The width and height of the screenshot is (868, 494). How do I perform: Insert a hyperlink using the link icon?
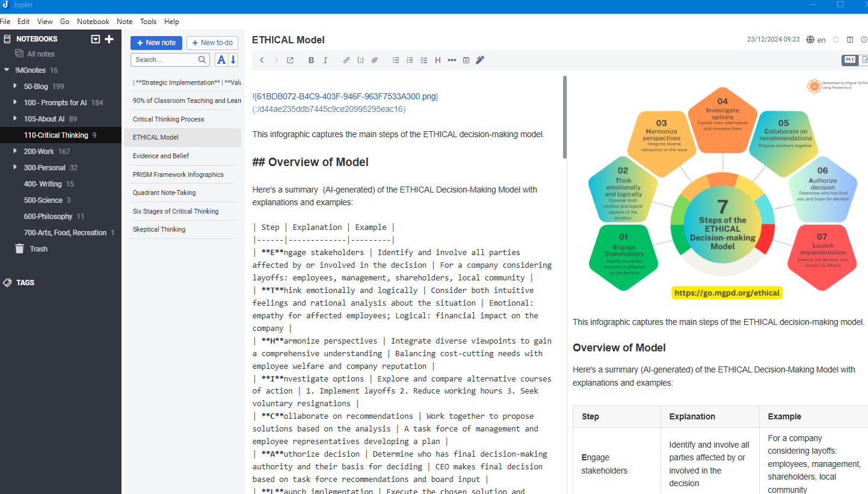coord(346,60)
